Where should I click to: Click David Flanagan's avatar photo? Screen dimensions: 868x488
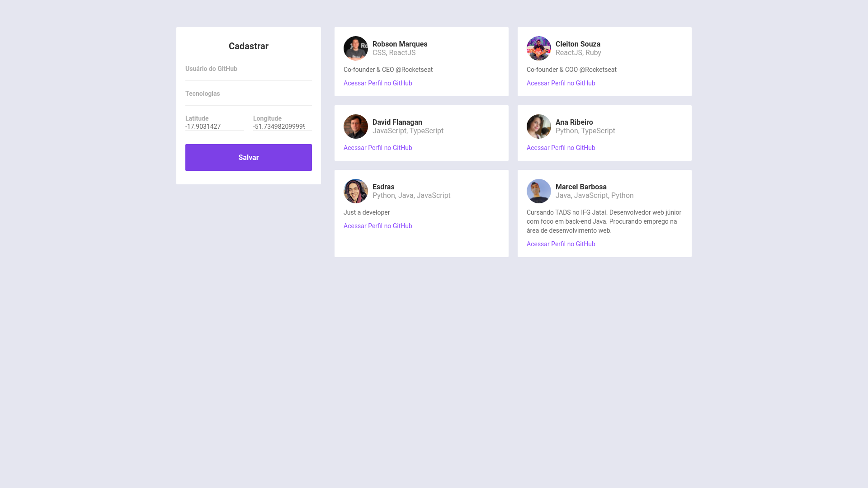(356, 127)
